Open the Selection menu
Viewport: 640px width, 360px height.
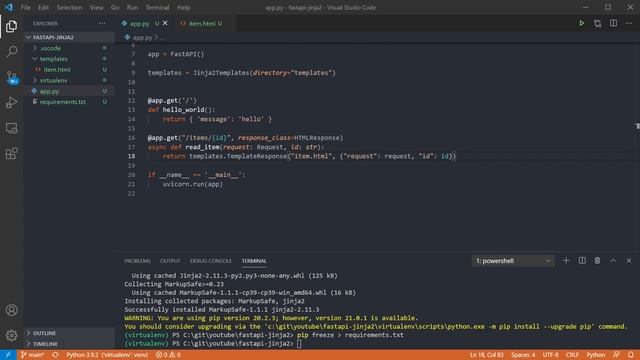[69, 7]
